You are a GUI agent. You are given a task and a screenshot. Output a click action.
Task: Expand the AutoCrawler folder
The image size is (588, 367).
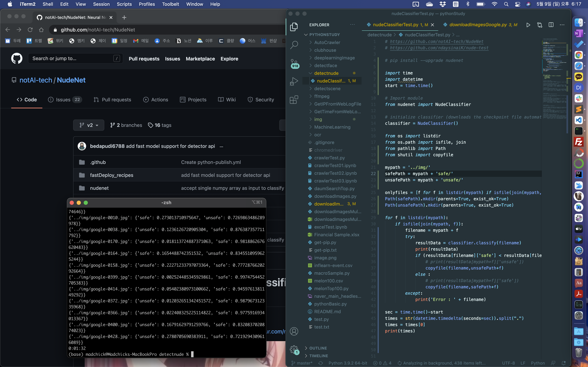tap(327, 42)
